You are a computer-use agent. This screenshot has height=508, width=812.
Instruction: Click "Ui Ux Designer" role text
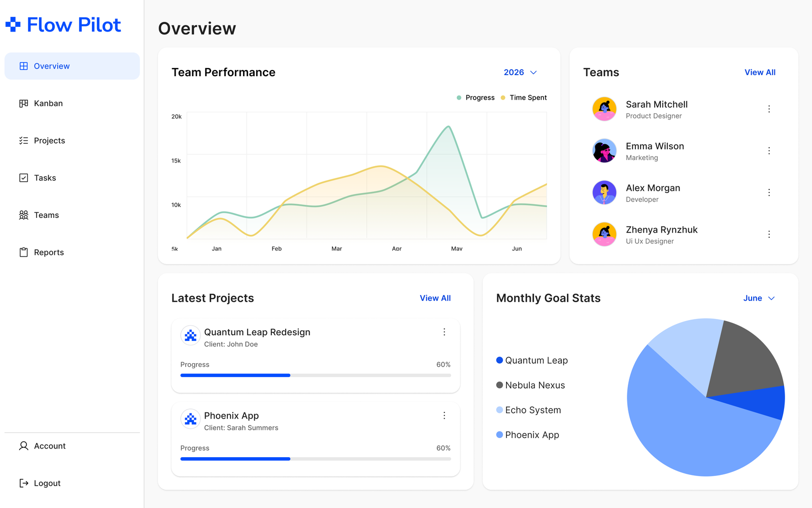tap(650, 241)
